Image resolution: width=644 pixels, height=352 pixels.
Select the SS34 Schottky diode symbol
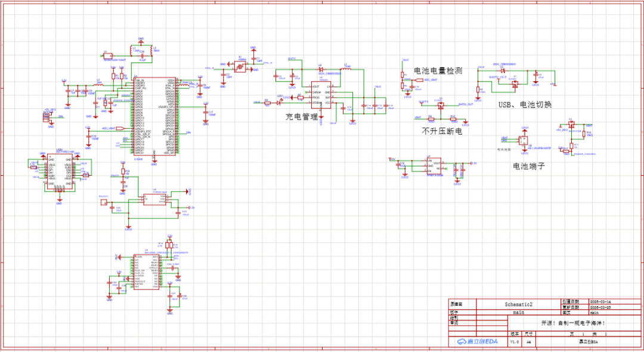322,68
